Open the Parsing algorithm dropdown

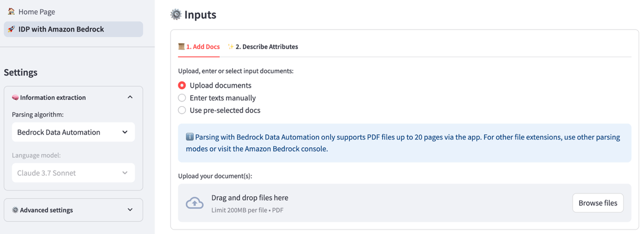[x=73, y=132]
